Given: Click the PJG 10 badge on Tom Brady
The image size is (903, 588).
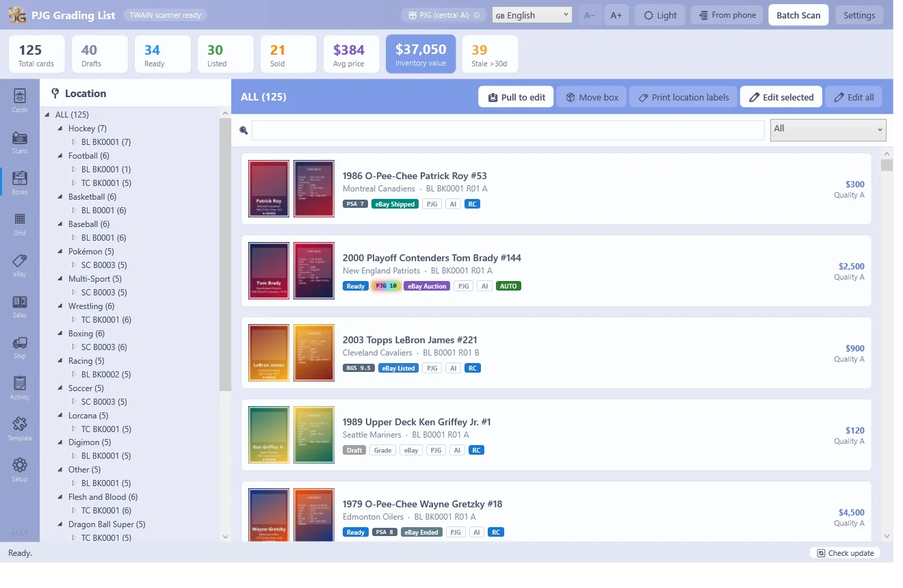Looking at the screenshot, I should point(386,286).
